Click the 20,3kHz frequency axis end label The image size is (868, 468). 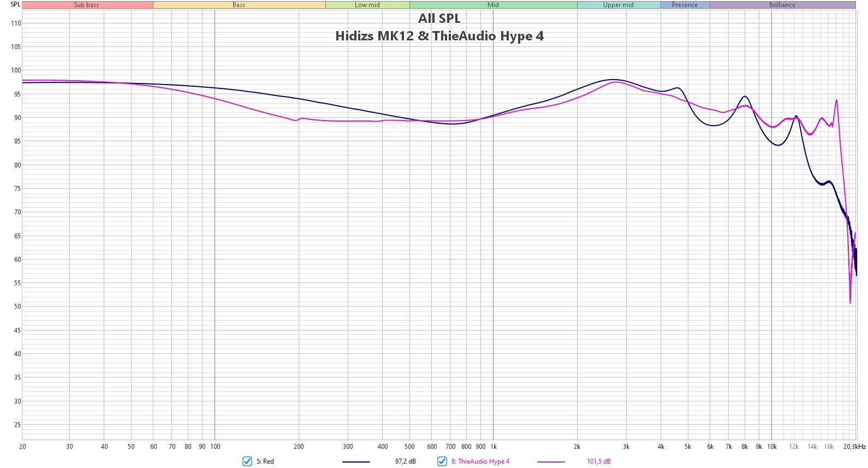(854, 447)
